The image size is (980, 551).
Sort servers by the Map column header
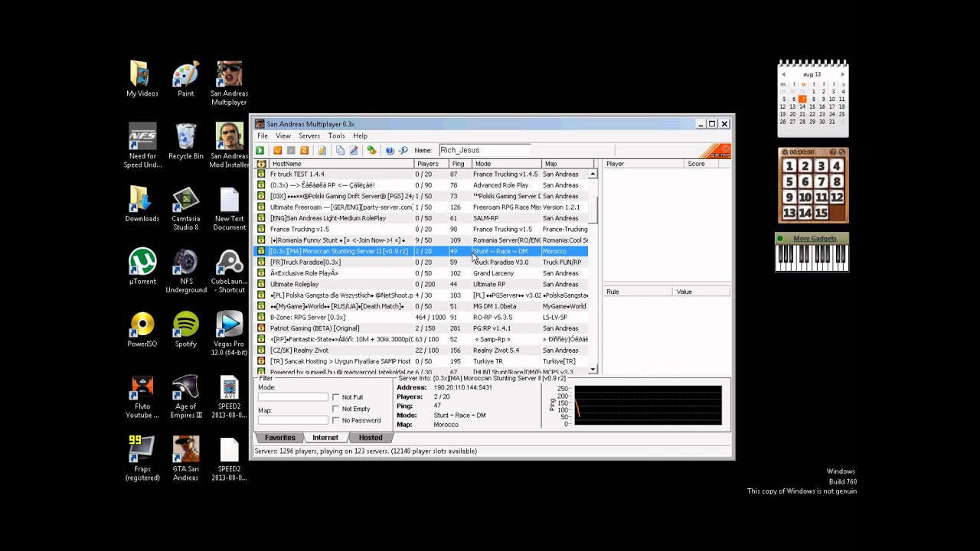(x=567, y=164)
